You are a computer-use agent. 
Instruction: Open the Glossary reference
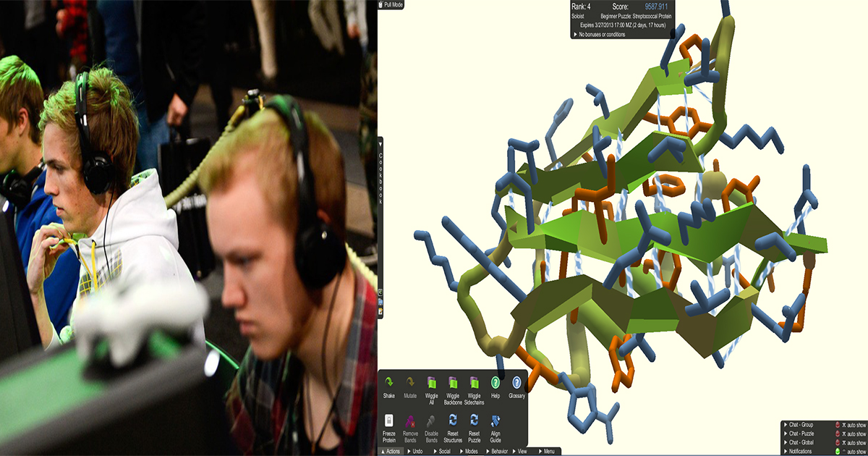coord(516,383)
